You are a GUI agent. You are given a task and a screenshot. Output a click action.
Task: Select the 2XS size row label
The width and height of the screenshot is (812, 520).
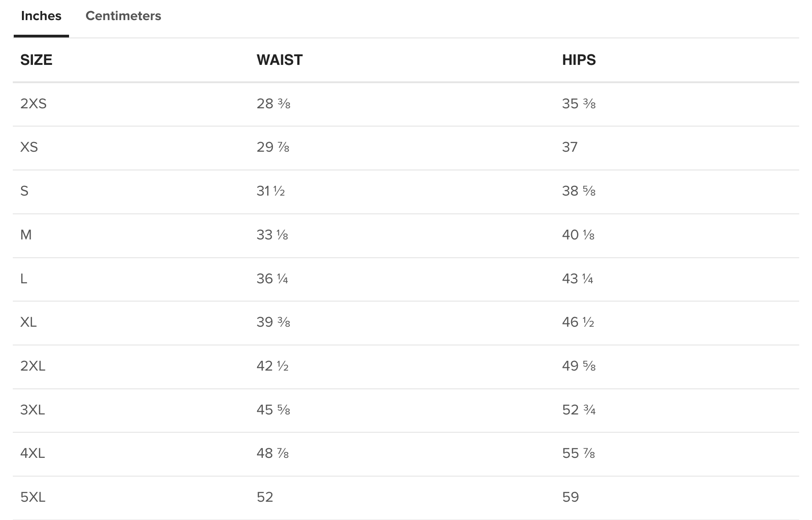coord(33,104)
